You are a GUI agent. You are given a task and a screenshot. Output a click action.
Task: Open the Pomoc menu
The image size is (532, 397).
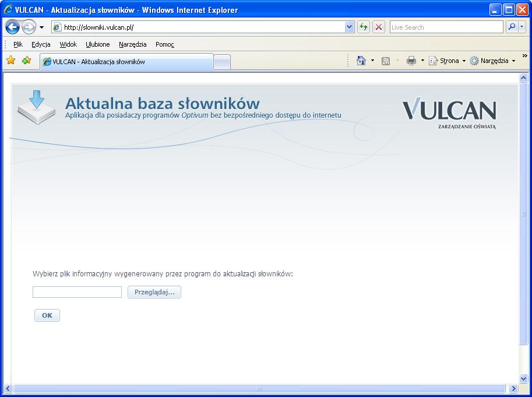click(164, 44)
